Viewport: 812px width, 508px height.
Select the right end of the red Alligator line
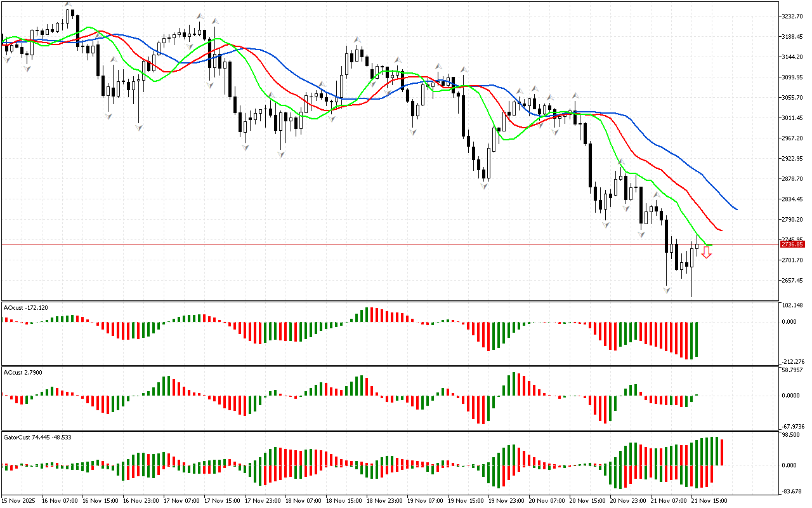[x=721, y=230]
